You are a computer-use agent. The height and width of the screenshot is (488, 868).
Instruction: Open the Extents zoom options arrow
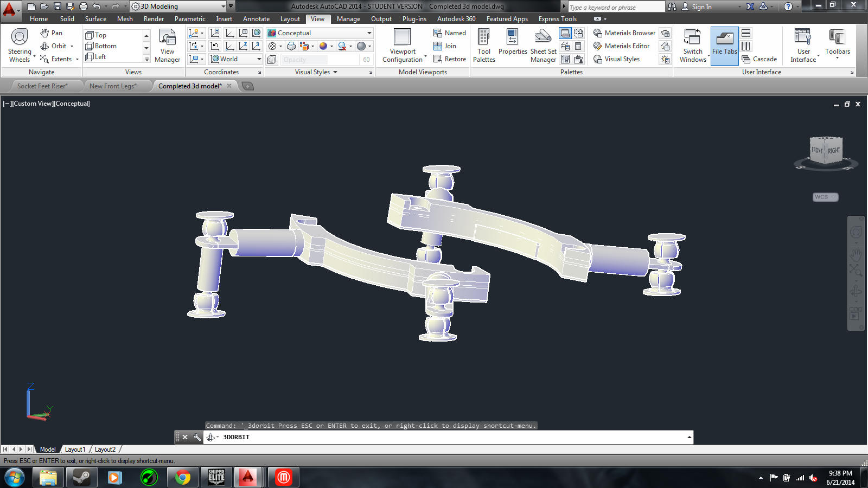[x=77, y=59]
